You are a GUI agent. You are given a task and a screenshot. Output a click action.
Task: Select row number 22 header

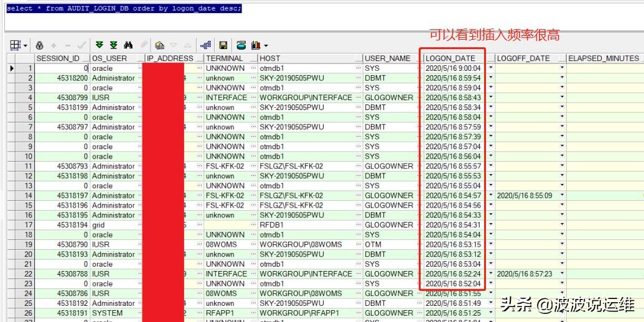(25, 274)
